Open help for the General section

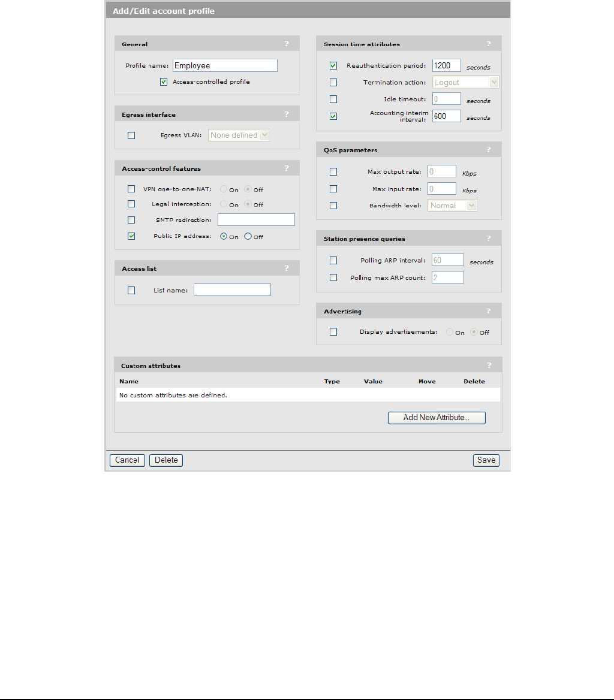[287, 44]
